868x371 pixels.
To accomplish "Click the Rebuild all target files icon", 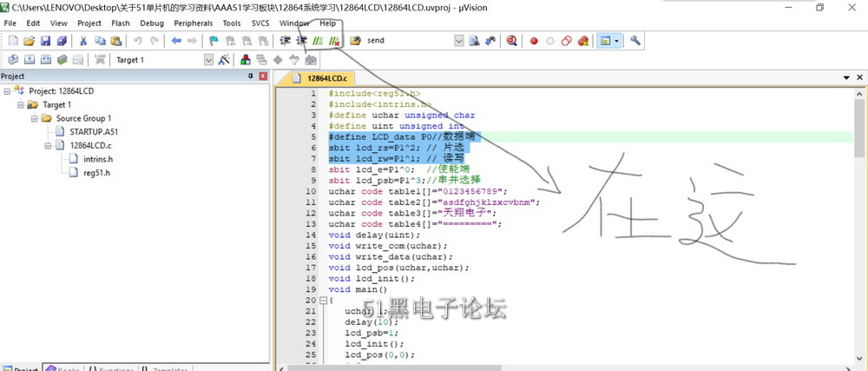I will pyautogui.click(x=46, y=60).
